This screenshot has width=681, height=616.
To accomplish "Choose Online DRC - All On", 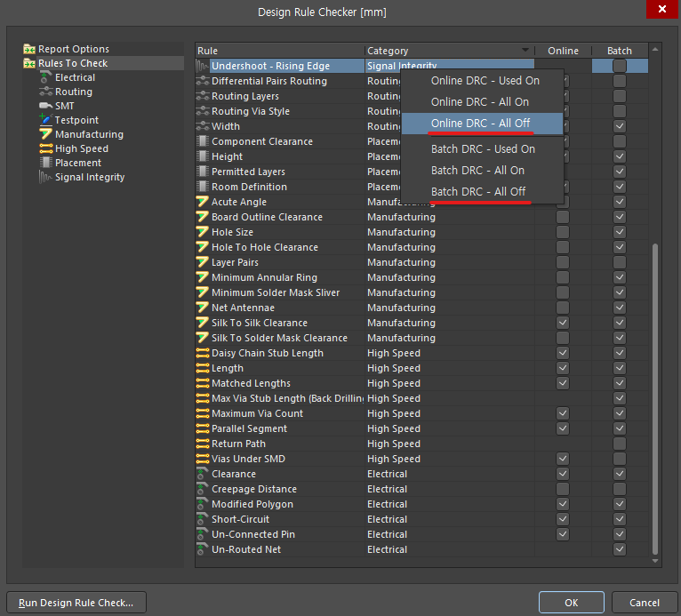I will (x=483, y=102).
